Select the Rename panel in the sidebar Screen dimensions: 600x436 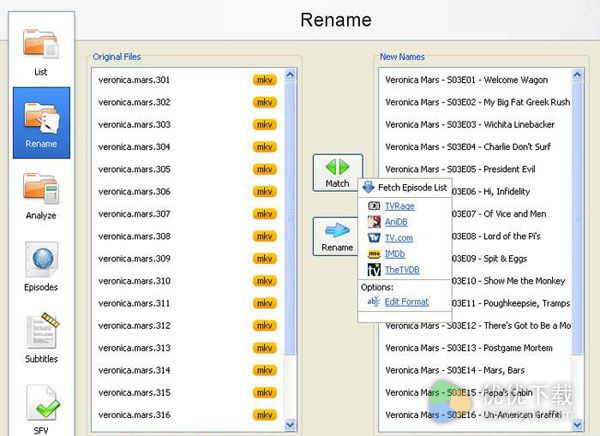41,123
